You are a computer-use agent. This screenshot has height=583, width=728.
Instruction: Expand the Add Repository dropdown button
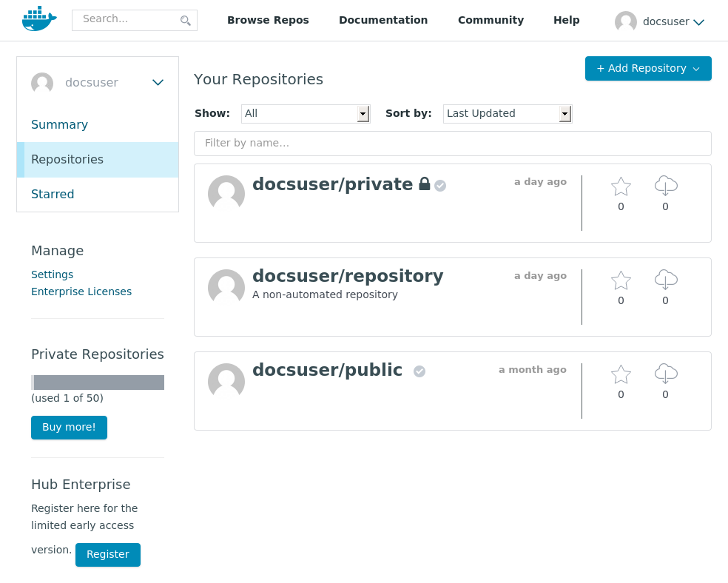point(648,68)
